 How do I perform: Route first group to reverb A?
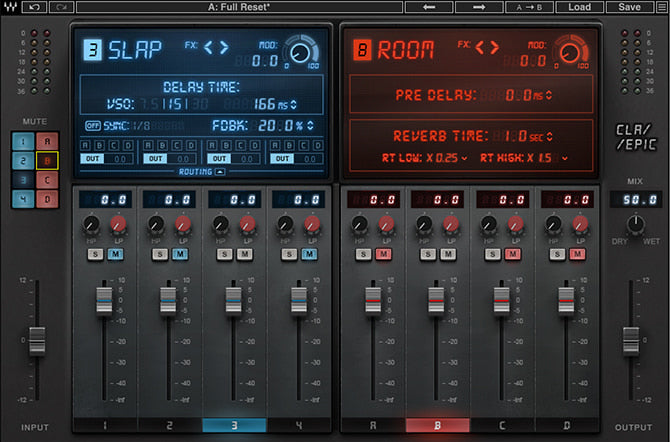tap(85, 145)
